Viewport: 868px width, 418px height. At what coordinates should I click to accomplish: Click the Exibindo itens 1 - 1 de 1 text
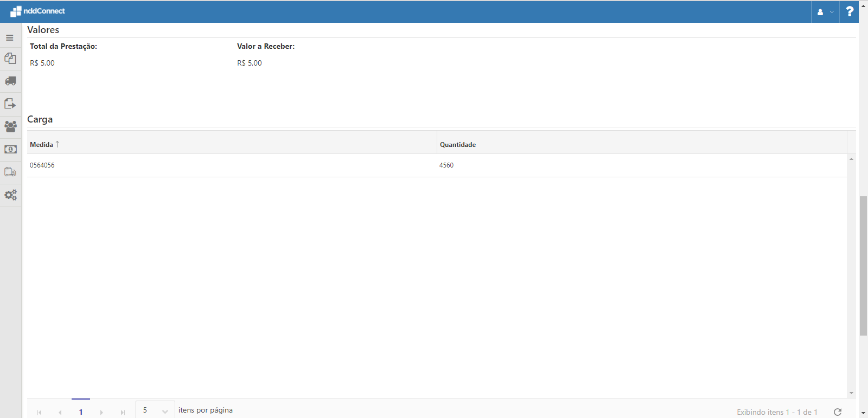tap(777, 412)
